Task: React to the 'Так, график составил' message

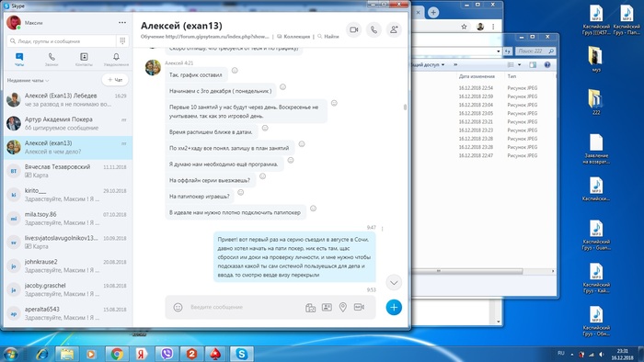Action: pyautogui.click(x=235, y=71)
